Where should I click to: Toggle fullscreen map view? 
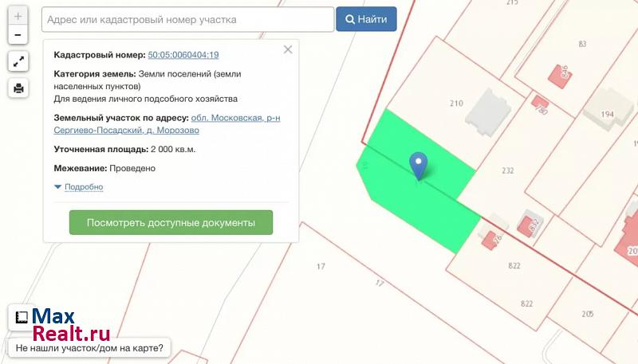point(18,61)
